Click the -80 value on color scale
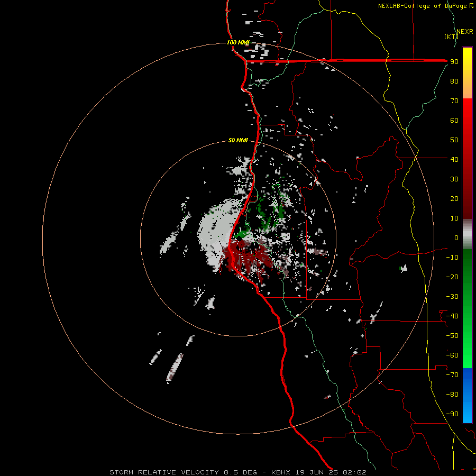Image resolution: width=476 pixels, height=476 pixels. pos(452,395)
